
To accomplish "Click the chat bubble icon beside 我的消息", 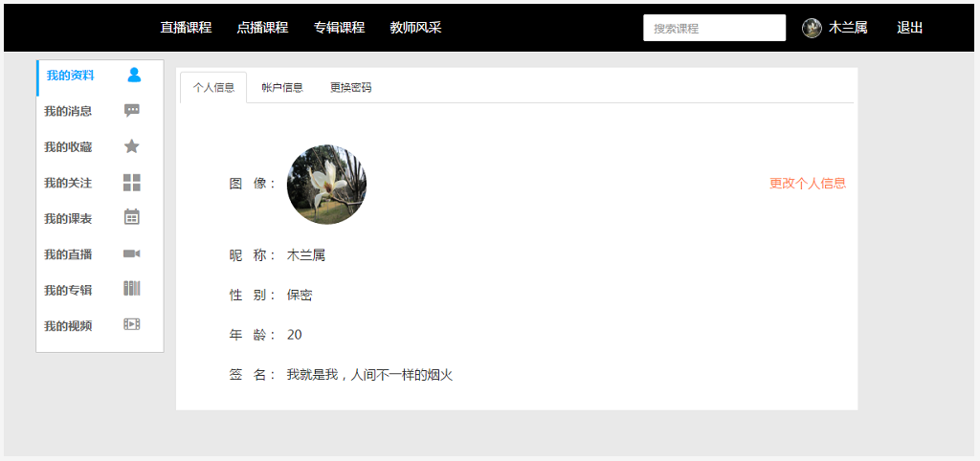I will (x=132, y=111).
